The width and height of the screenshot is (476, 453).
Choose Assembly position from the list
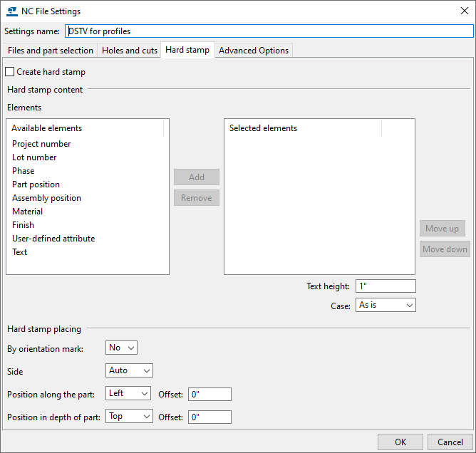[x=46, y=198]
